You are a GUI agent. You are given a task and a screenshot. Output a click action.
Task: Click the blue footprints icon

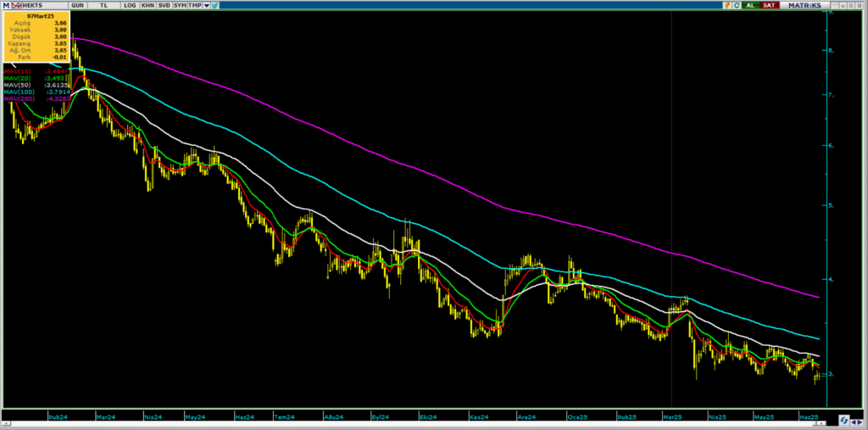tap(843, 420)
